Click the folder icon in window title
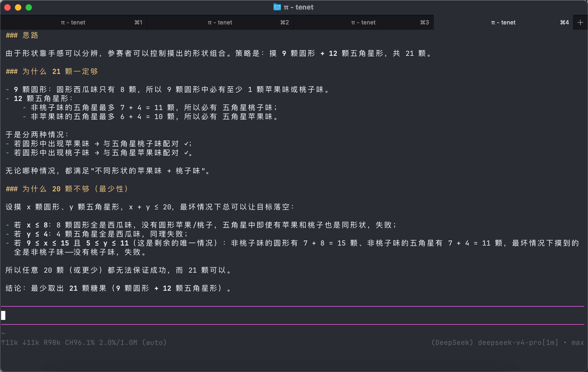The image size is (588, 372). [277, 7]
